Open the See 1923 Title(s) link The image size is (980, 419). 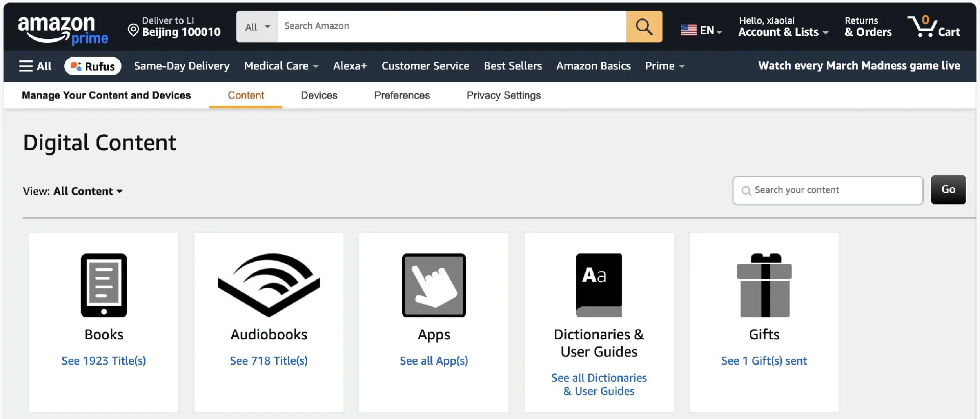[104, 361]
